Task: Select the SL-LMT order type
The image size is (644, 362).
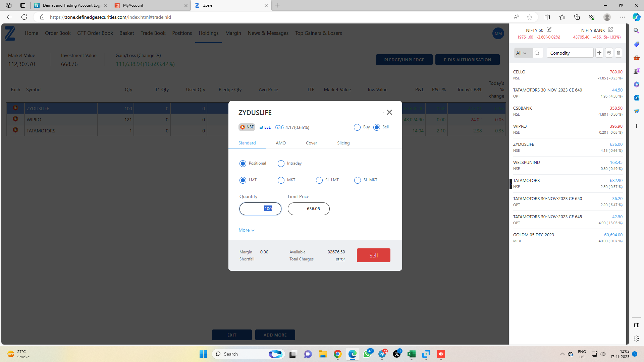Action: pos(319,180)
